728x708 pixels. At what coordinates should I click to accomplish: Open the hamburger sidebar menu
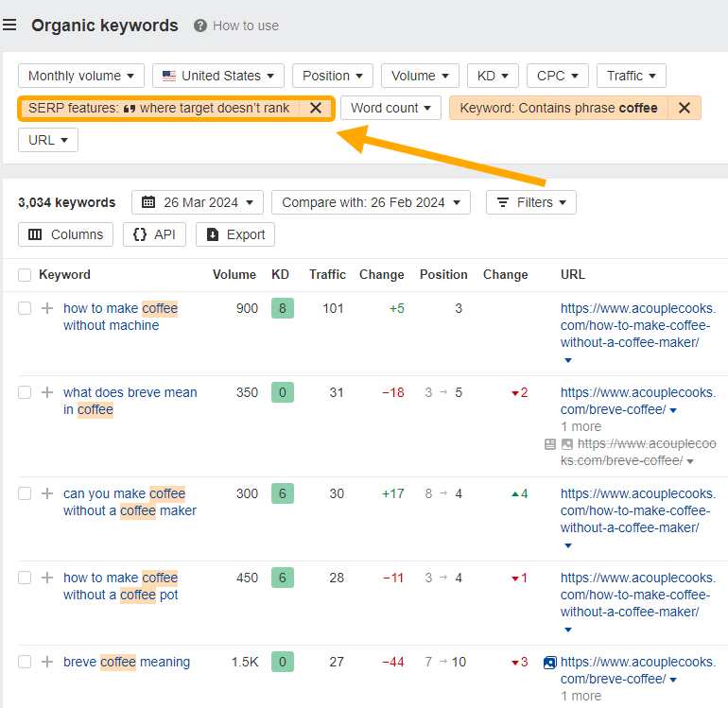click(x=9, y=25)
